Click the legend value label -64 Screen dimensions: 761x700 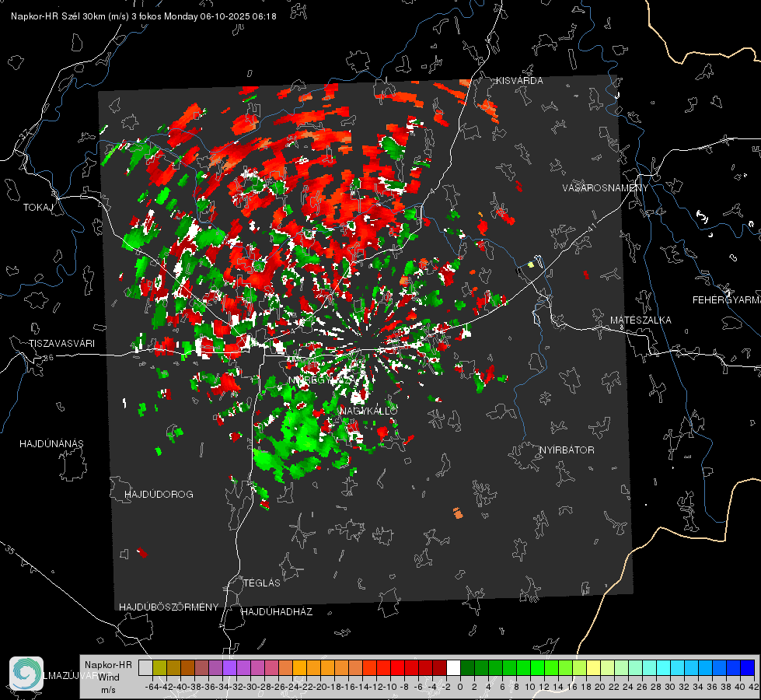[152, 687]
